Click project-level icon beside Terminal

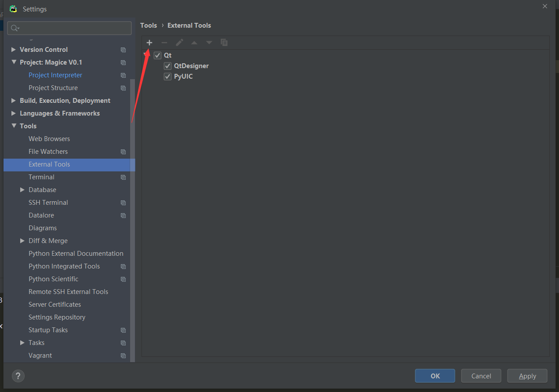click(123, 177)
